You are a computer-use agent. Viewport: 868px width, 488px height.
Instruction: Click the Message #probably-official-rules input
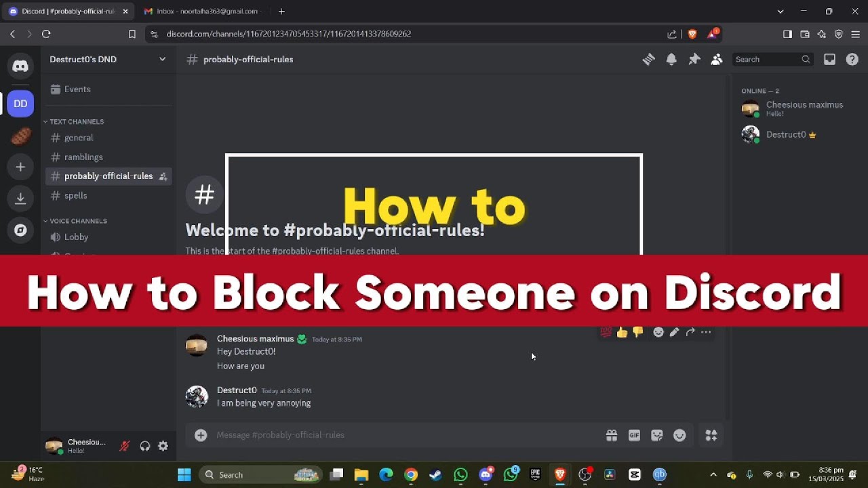click(x=407, y=435)
